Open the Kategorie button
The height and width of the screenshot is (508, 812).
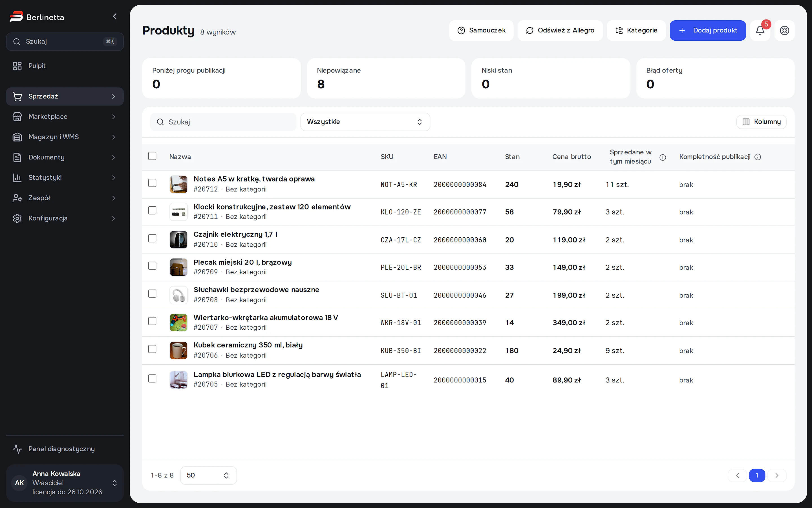tap(636, 30)
